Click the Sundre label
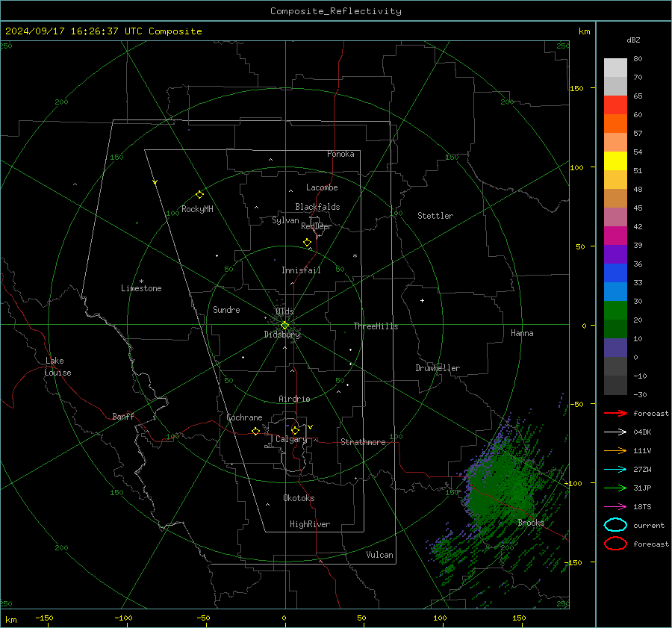672x628 pixels. (x=226, y=309)
